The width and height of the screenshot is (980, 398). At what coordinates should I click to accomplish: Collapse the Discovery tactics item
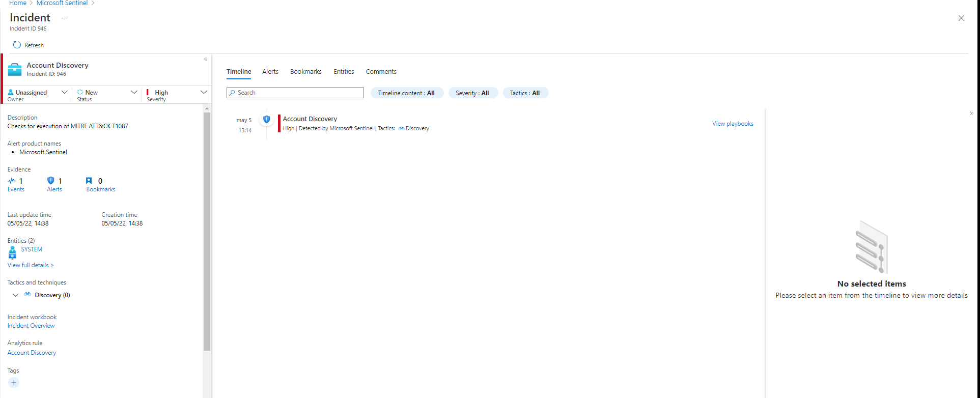click(16, 295)
